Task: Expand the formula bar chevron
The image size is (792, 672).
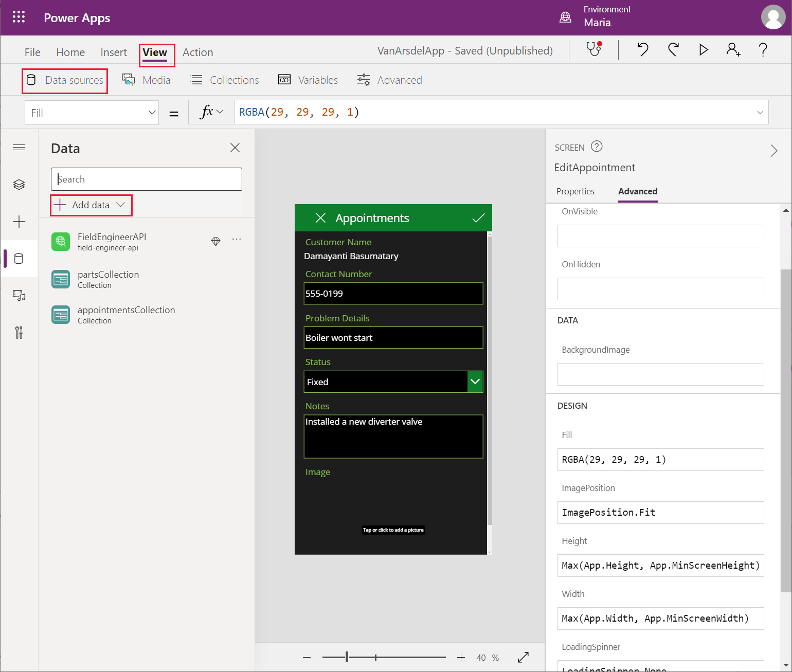Action: pyautogui.click(x=760, y=113)
